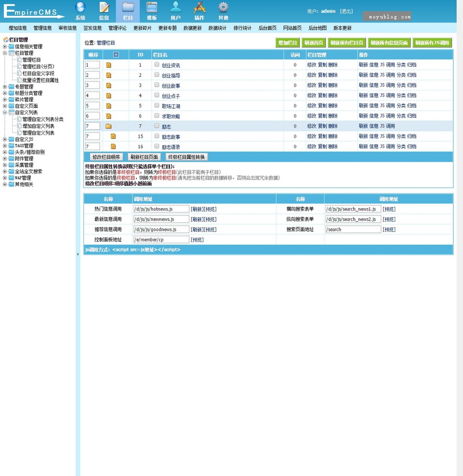463x476 pixels.
Task: Expand the 专题管理 tree node
Action: pos(5,87)
